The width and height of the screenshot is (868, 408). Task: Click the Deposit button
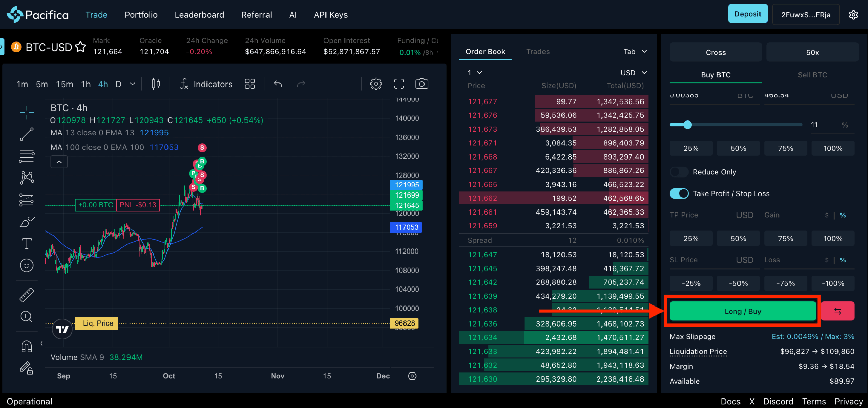click(748, 14)
